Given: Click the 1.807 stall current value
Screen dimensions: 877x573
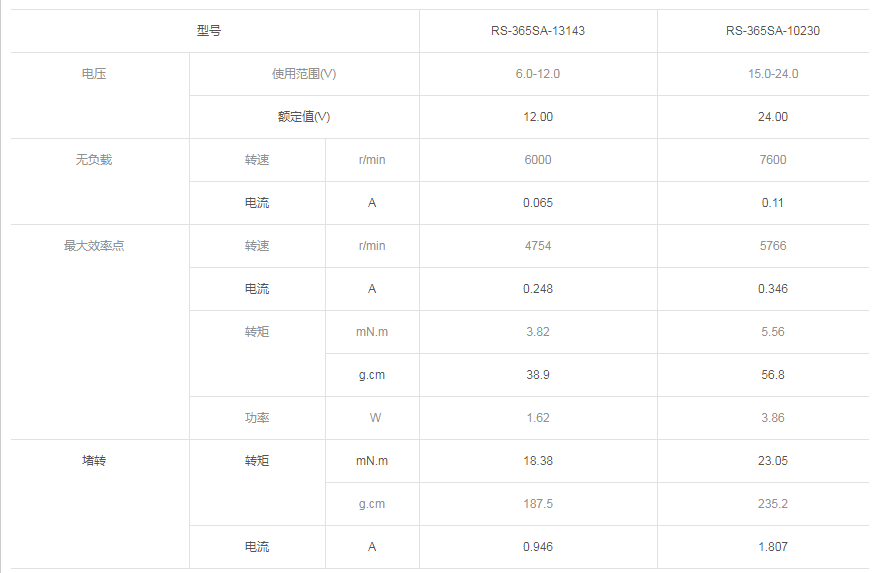Looking at the screenshot, I should coord(773,547).
